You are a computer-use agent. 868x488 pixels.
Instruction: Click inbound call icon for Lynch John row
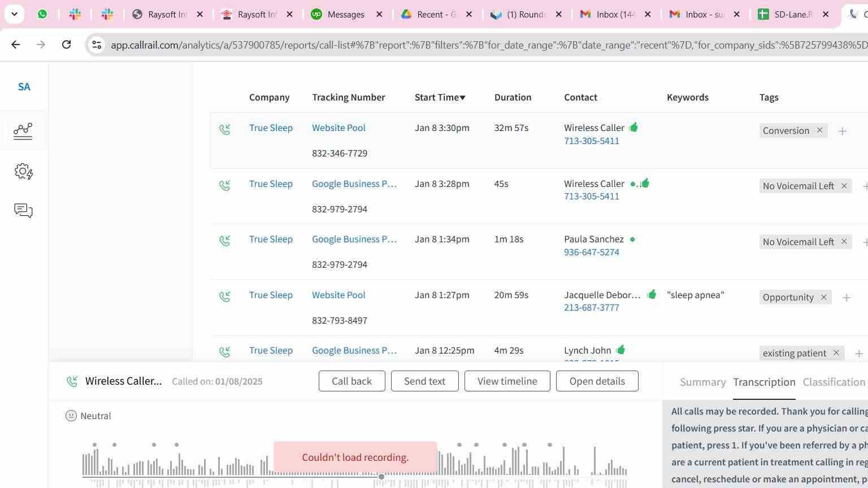[x=225, y=352]
